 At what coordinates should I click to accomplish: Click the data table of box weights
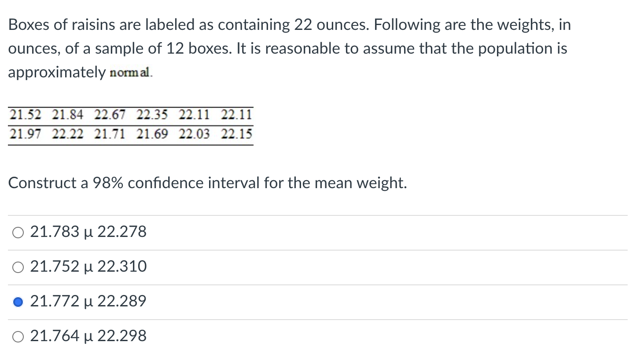pos(130,124)
